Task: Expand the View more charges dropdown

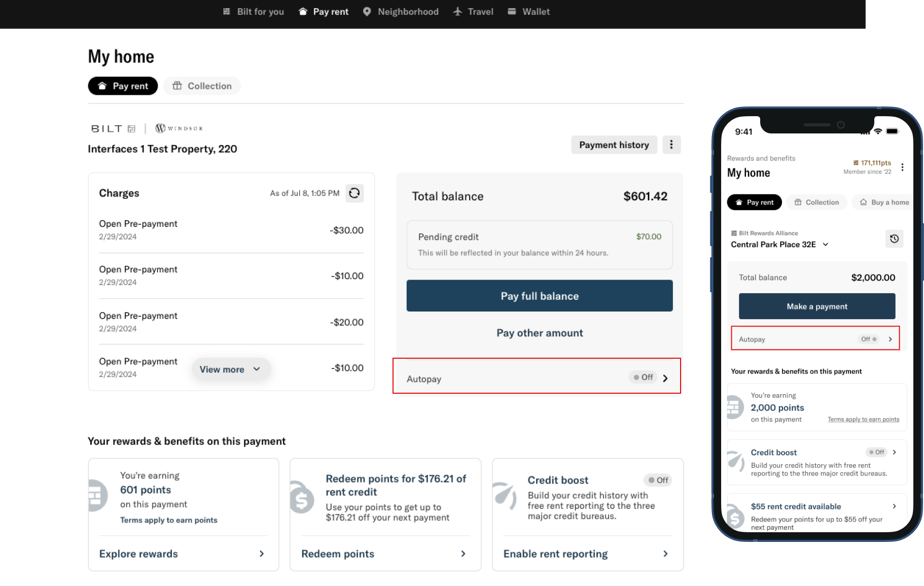Action: (231, 369)
